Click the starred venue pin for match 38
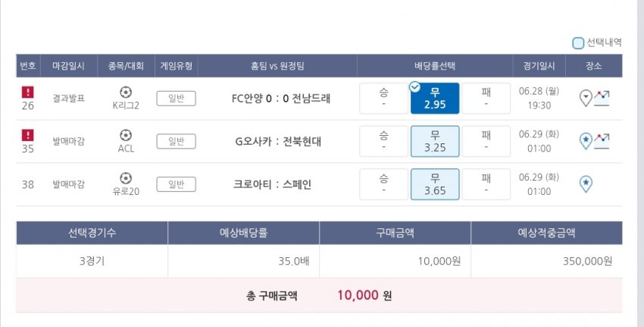The width and height of the screenshot is (644, 327). 586,184
